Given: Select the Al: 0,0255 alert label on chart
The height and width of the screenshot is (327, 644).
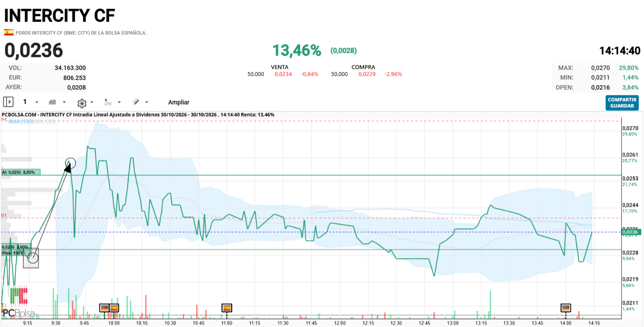Looking at the screenshot, I should pos(20,172).
